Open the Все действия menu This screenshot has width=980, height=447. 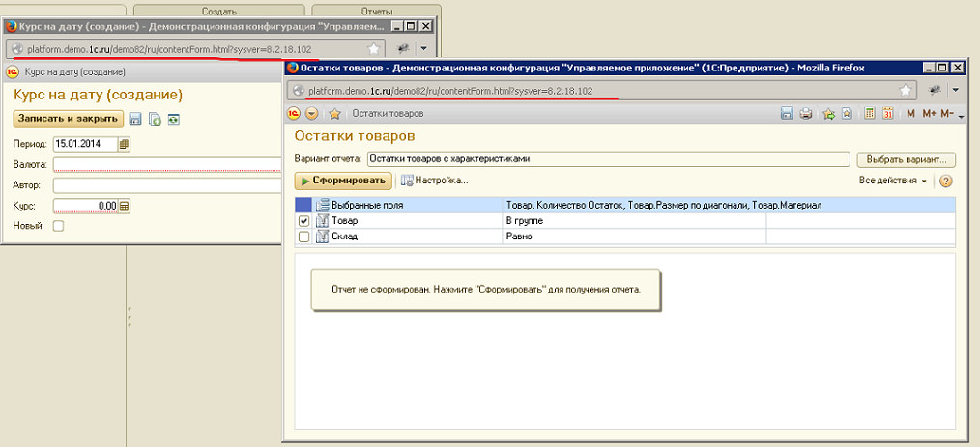point(892,182)
